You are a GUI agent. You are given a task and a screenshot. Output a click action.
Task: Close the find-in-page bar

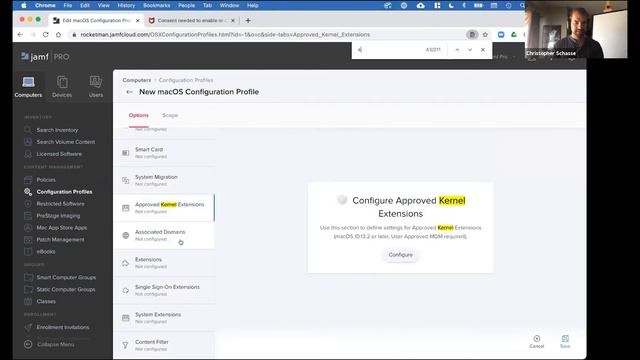pos(483,50)
